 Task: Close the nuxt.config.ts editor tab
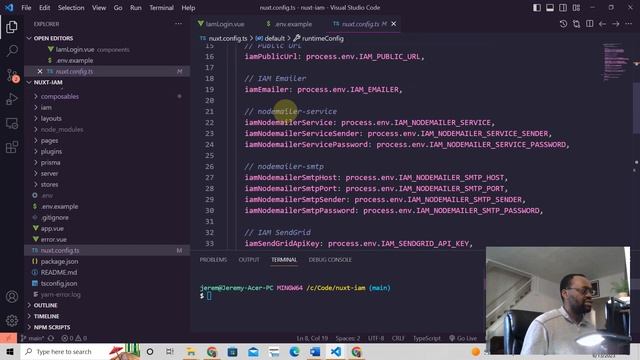coord(393,24)
